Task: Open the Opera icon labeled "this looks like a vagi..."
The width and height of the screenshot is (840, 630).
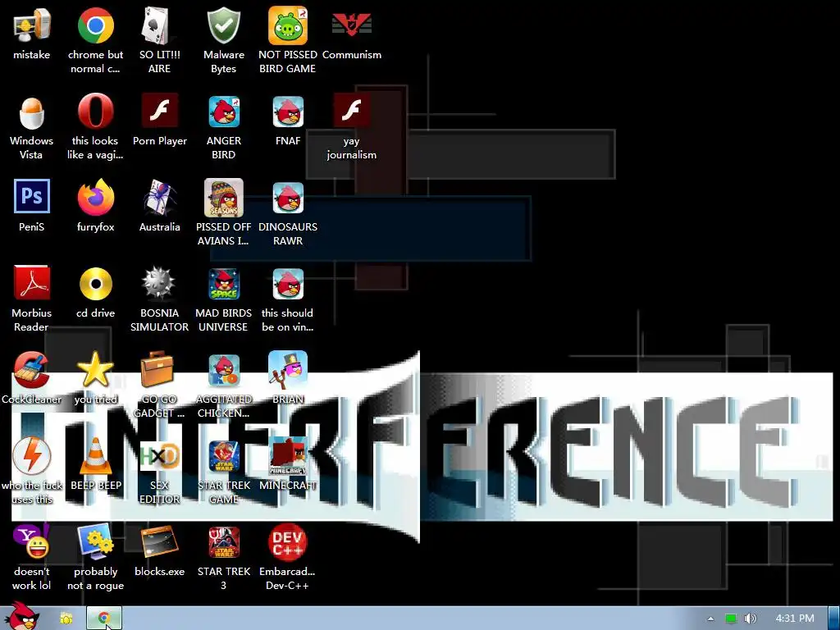Action: click(95, 111)
